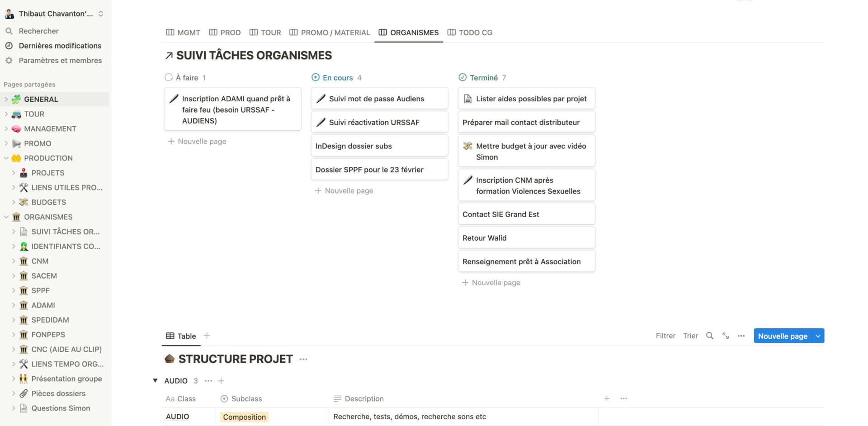The image size is (868, 426).
Task: Collapse the PRODUCTION sidebar section
Action: point(6,158)
